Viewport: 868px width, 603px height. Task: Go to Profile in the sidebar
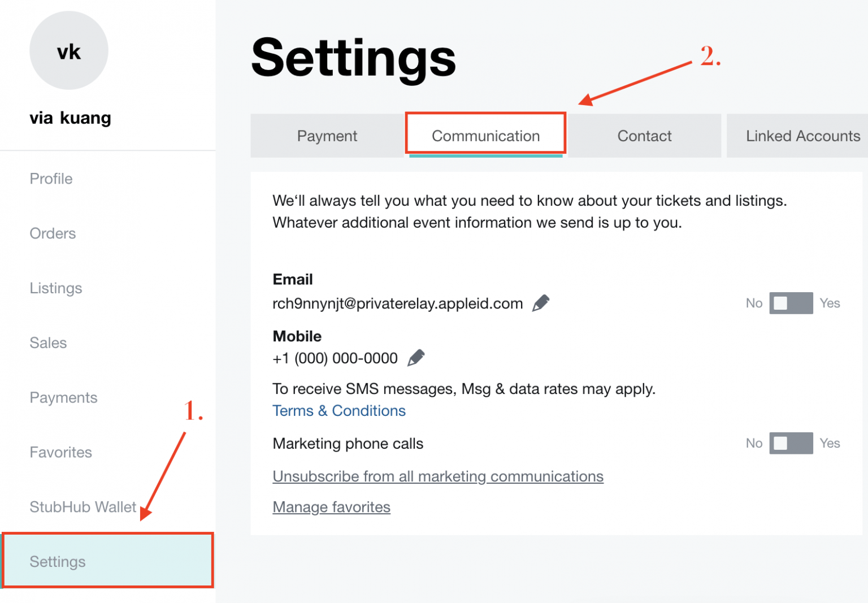pyautogui.click(x=51, y=179)
